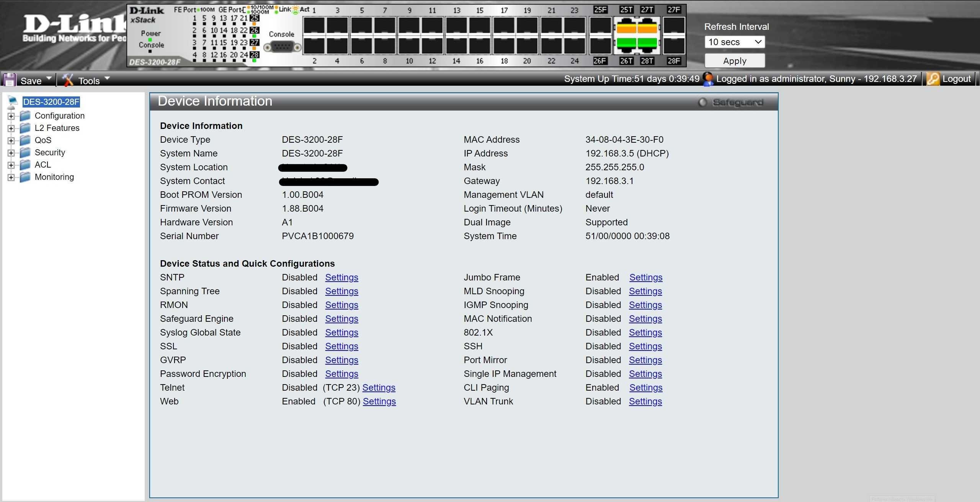Click the Logout key icon
This screenshot has height=502, width=980.
[933, 79]
